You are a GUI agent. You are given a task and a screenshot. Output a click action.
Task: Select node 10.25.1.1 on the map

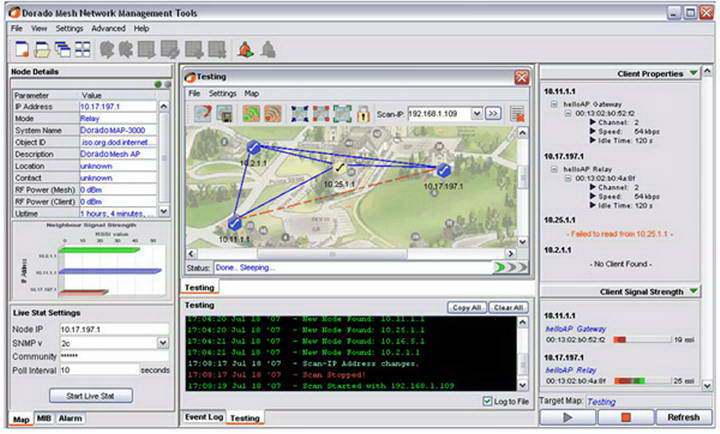tap(339, 168)
